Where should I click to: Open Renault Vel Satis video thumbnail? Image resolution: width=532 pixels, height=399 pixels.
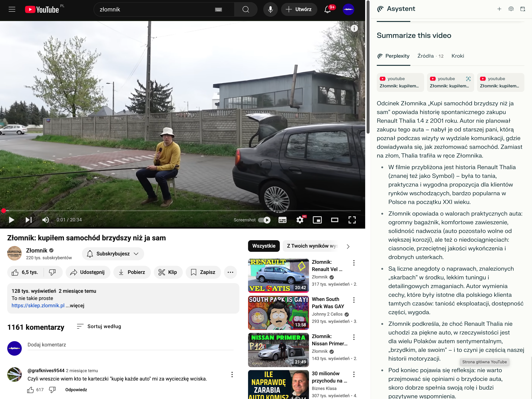[x=278, y=276]
